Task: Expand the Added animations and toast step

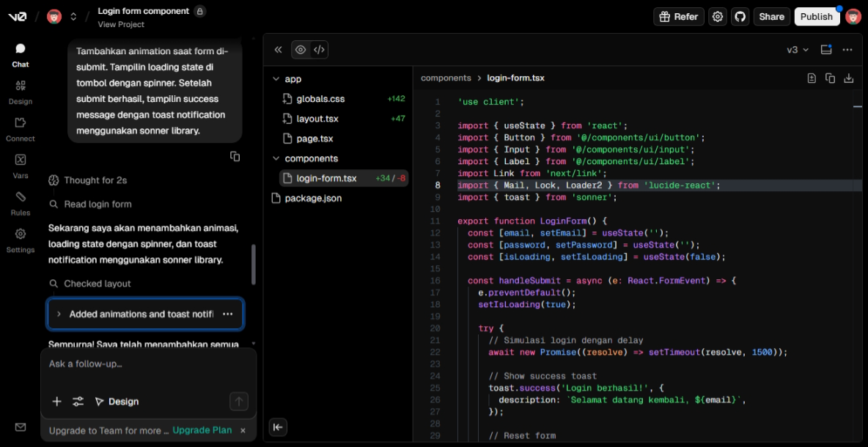Action: tap(58, 314)
